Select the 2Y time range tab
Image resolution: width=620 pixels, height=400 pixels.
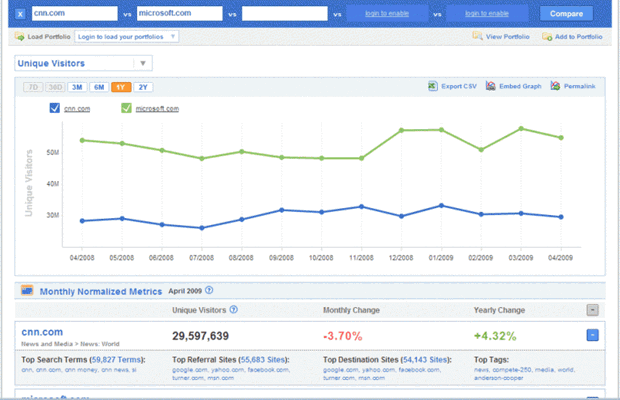pos(143,87)
